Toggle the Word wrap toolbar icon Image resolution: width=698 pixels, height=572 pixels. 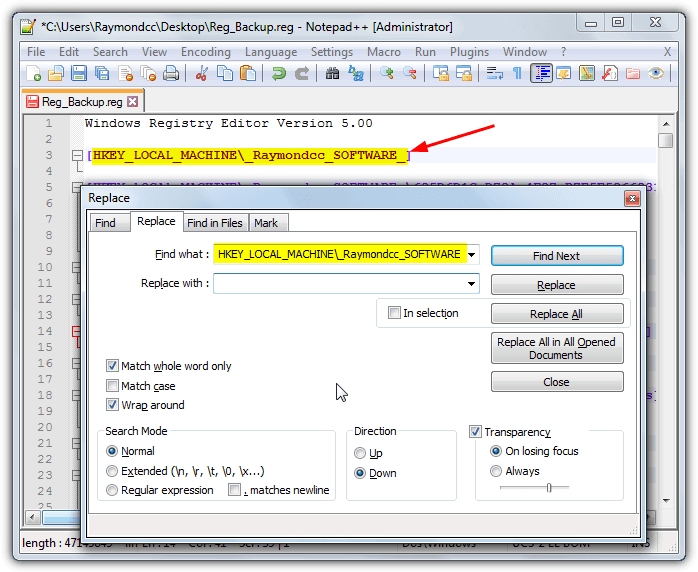point(495,73)
